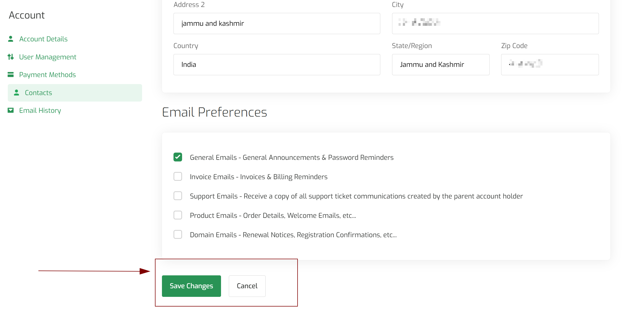Image resolution: width=644 pixels, height=317 pixels.
Task: Click the Email History envelope icon
Action: 11,110
